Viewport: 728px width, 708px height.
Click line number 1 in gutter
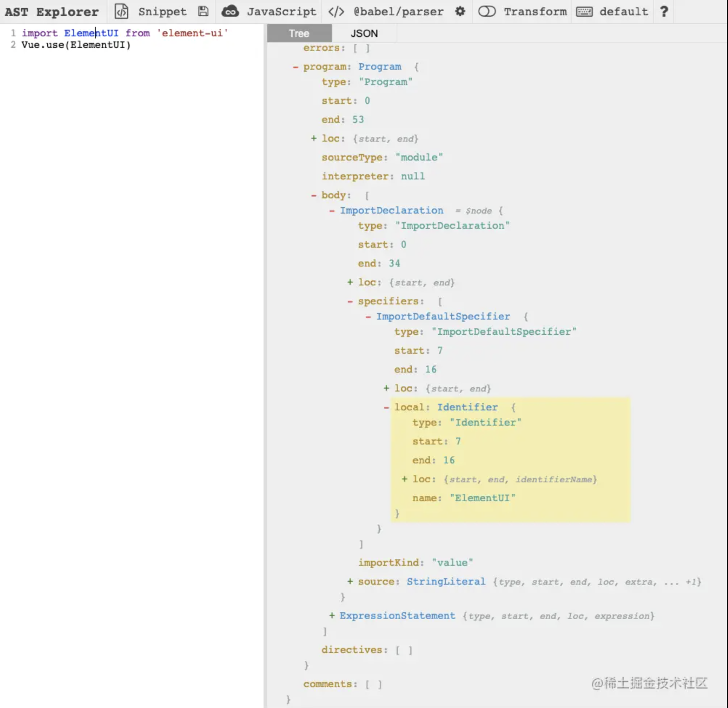(x=13, y=33)
